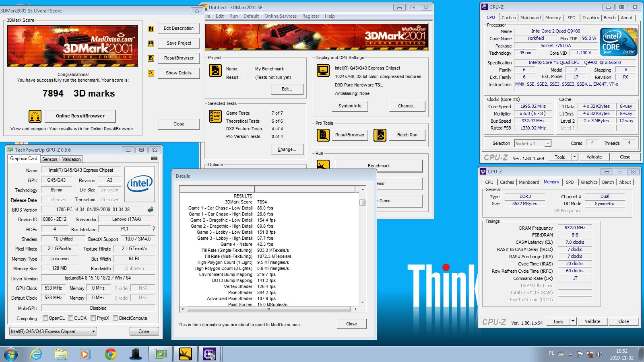Enable the CUDA checkbox in GPU-Z
The width and height of the screenshot is (644, 362).
click(x=71, y=318)
